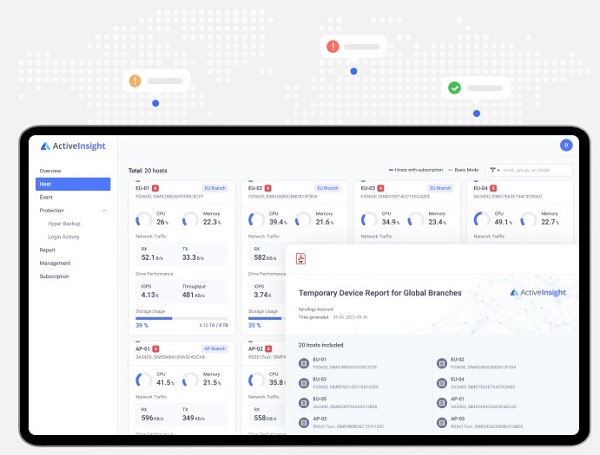The image size is (600, 455).
Task: Select Host in the sidebar menu
Action: click(x=73, y=184)
